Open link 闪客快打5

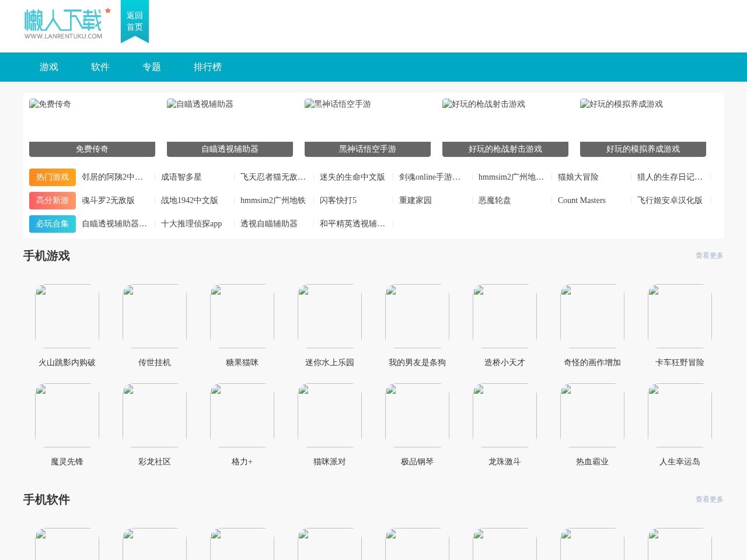tap(338, 201)
